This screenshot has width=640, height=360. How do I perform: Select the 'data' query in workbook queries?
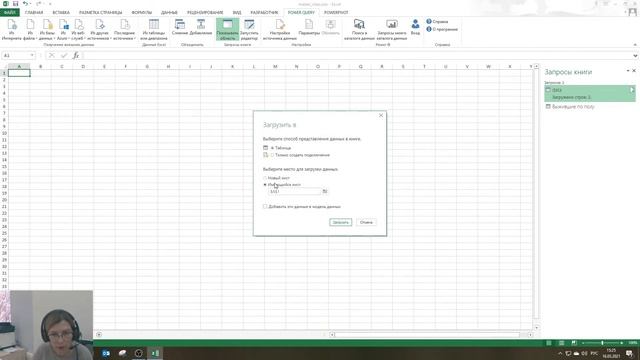click(x=590, y=93)
